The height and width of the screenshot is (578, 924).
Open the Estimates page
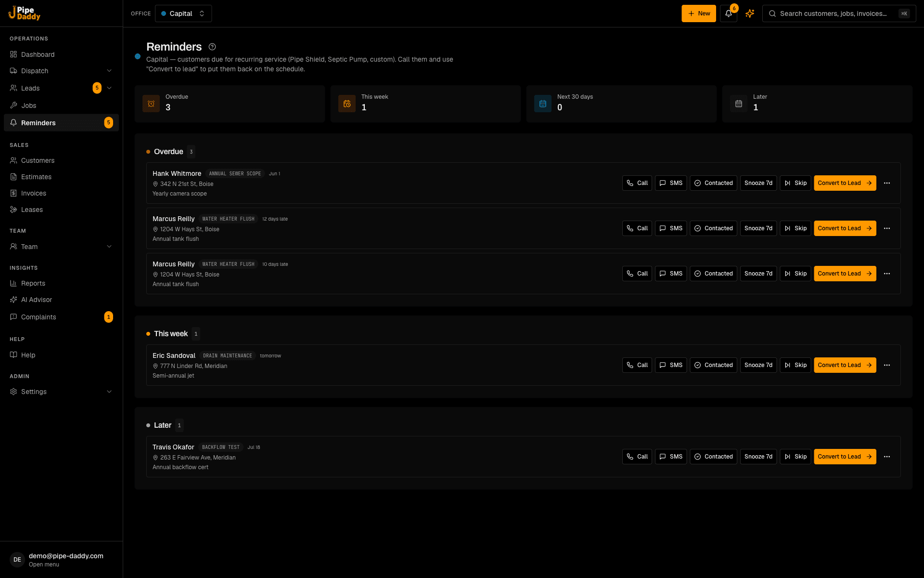61,177
